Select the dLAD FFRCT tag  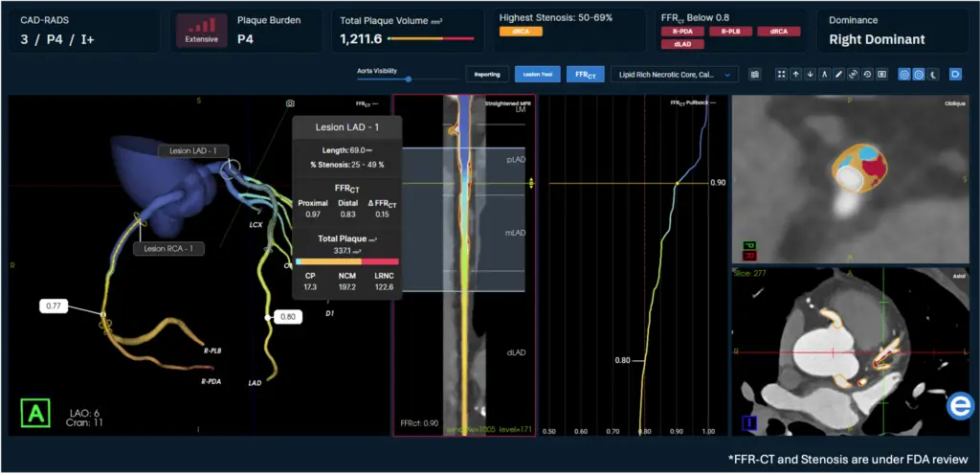(683, 44)
